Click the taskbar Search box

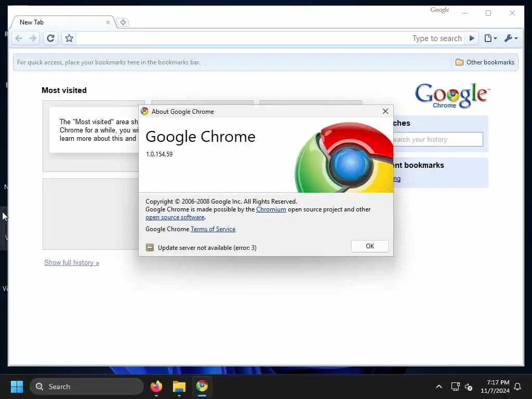(x=87, y=387)
